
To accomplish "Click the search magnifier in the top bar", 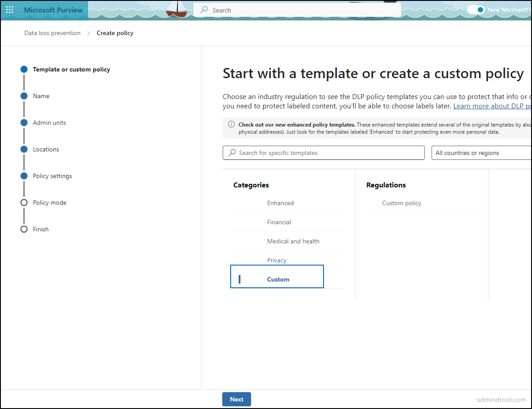I will [x=204, y=10].
